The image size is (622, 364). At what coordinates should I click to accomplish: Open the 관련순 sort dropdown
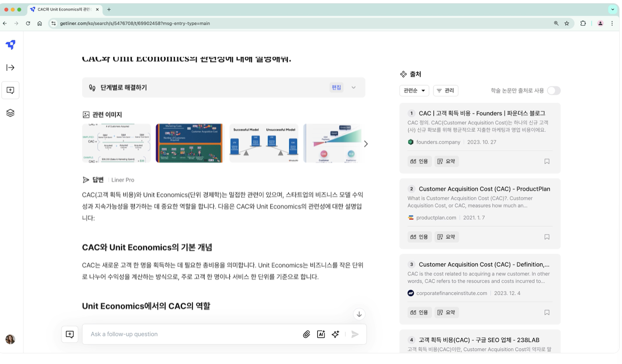(x=414, y=91)
